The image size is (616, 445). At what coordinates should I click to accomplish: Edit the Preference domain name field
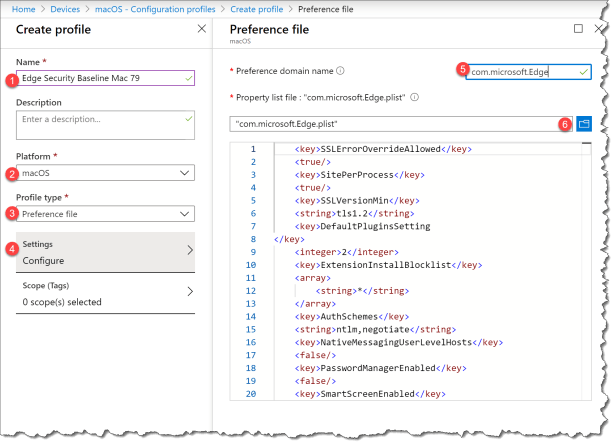tap(528, 72)
